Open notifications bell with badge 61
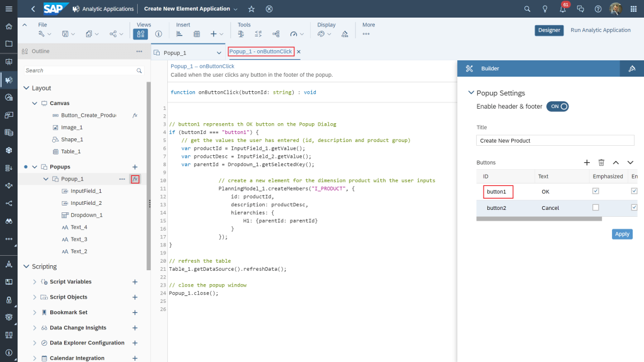This screenshot has width=644, height=362. 563,9
